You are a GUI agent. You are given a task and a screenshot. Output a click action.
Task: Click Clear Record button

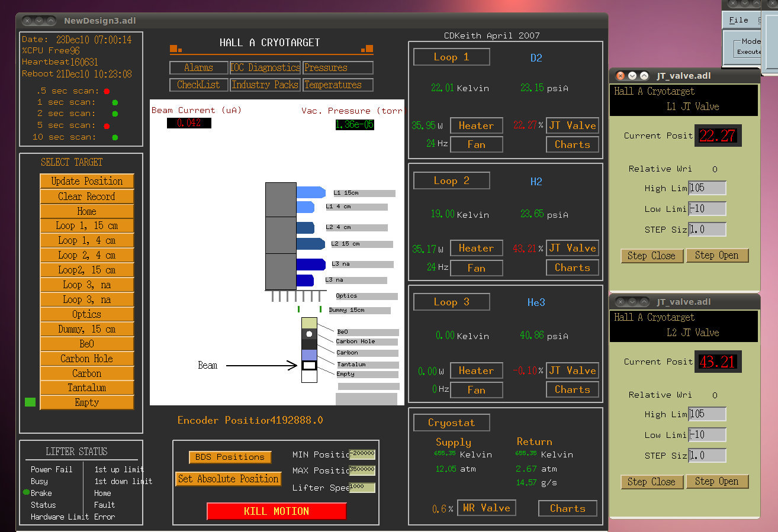tap(87, 196)
